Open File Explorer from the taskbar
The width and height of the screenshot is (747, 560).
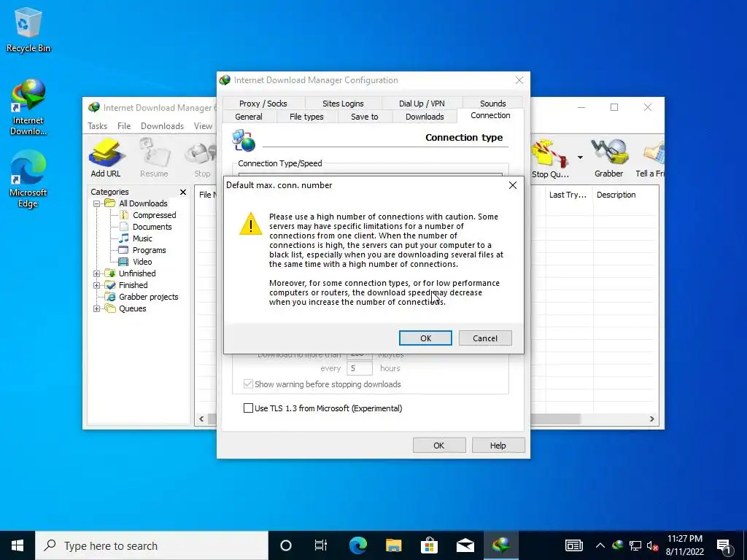[393, 545]
